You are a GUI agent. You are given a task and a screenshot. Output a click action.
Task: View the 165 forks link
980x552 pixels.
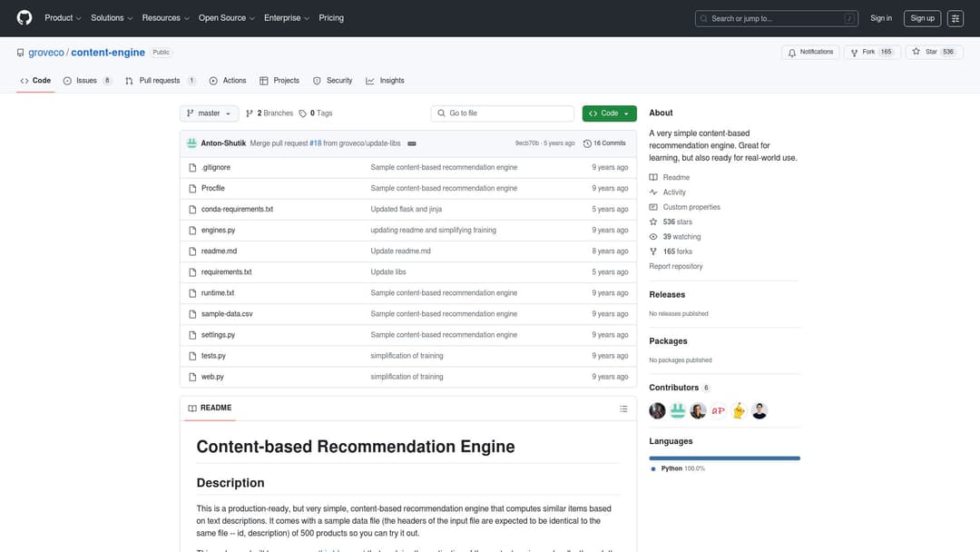[671, 251]
